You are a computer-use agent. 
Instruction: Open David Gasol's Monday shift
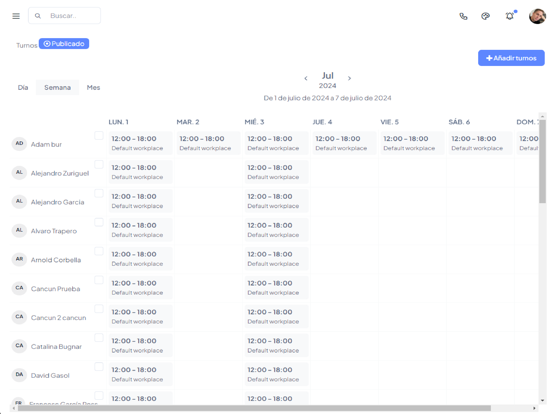[x=140, y=374]
